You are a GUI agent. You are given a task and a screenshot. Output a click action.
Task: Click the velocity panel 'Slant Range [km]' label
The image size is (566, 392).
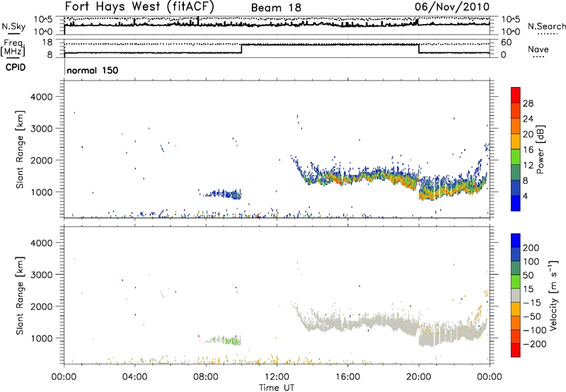pos(20,296)
